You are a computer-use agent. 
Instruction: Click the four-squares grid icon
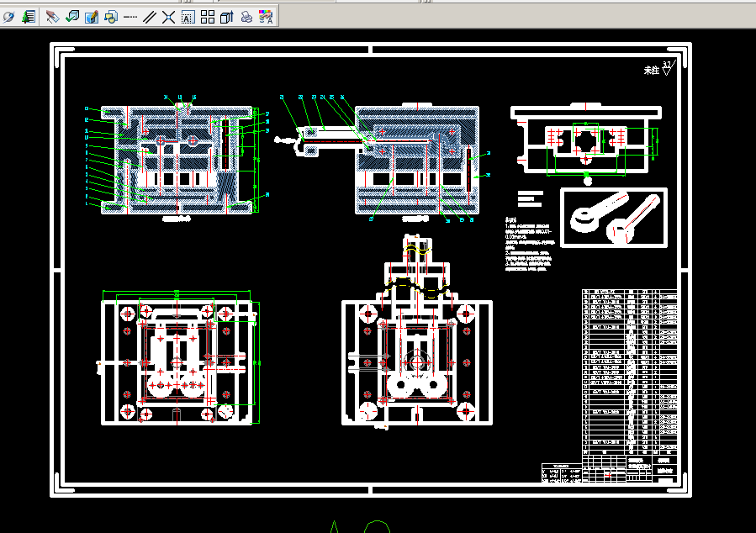[x=208, y=18]
